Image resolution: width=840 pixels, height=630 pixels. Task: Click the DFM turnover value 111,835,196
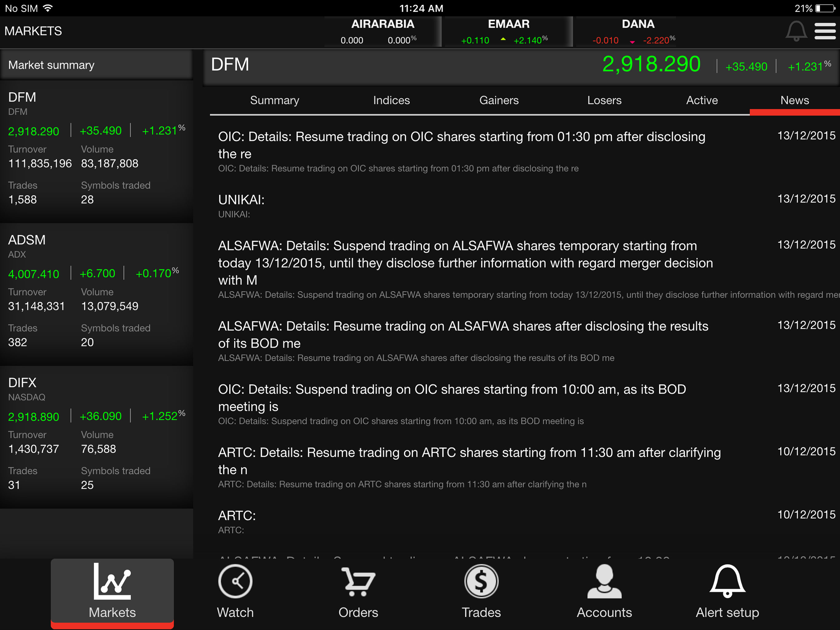tap(40, 164)
